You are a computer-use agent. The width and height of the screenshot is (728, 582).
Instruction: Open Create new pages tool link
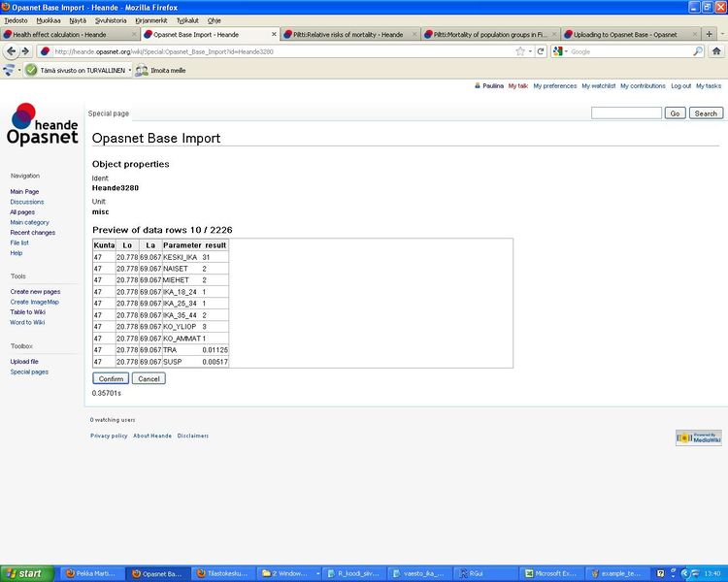35,291
